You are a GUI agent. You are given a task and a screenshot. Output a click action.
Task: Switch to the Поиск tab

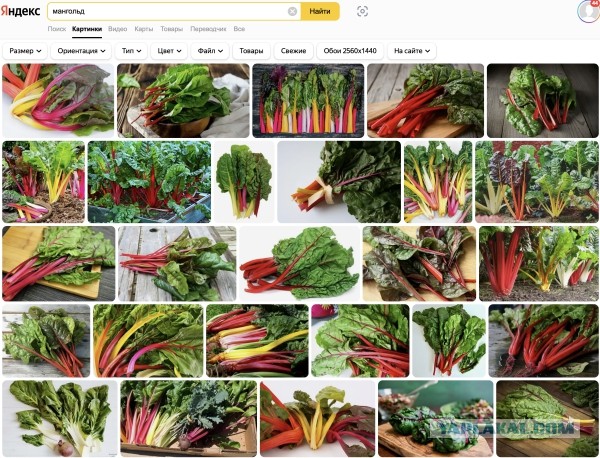[x=57, y=29]
